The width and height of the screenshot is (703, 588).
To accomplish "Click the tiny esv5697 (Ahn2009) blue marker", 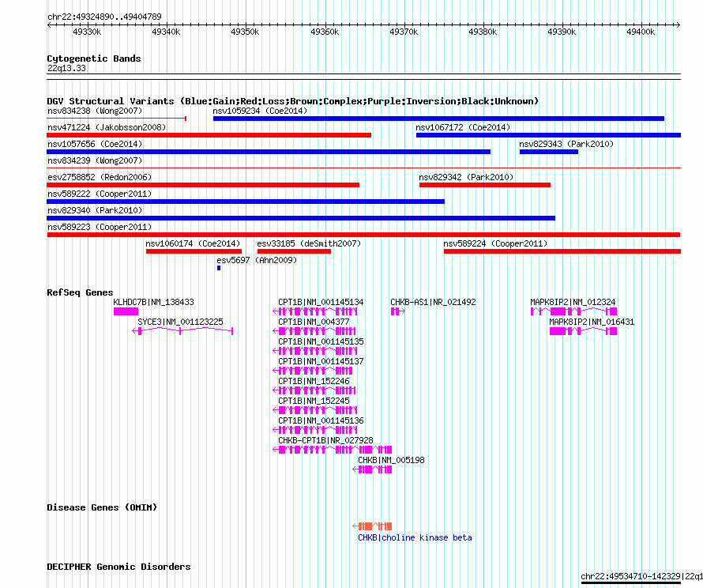I will click(x=219, y=268).
